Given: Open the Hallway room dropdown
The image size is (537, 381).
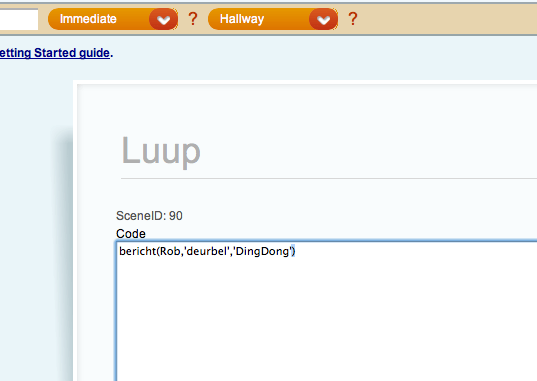Looking at the screenshot, I should (273, 19).
